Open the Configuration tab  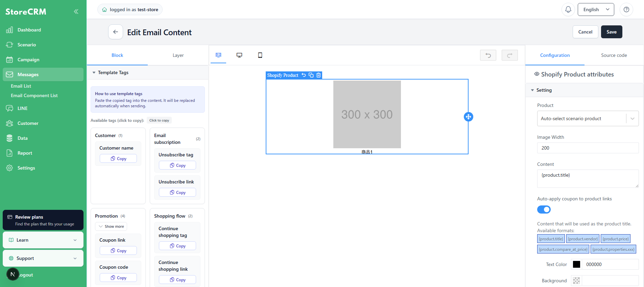(x=555, y=55)
